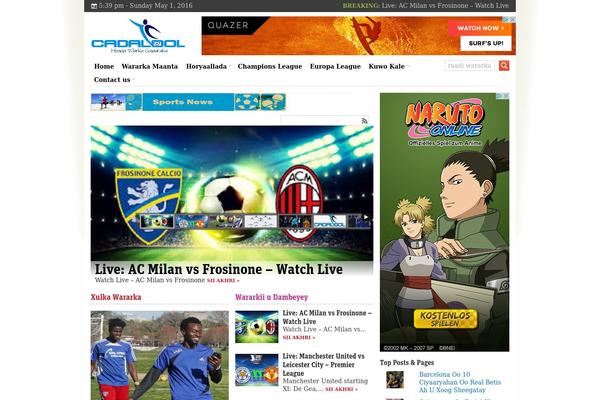Expand the Contact us menu
This screenshot has width=600, height=400.
pyautogui.click(x=114, y=80)
